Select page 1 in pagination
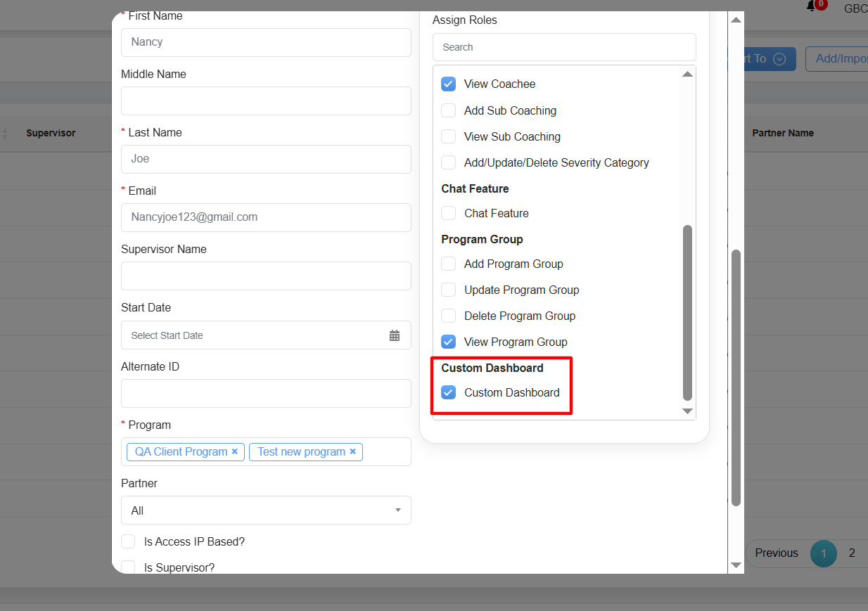Screen dimensions: 868x611 [x=824, y=553]
